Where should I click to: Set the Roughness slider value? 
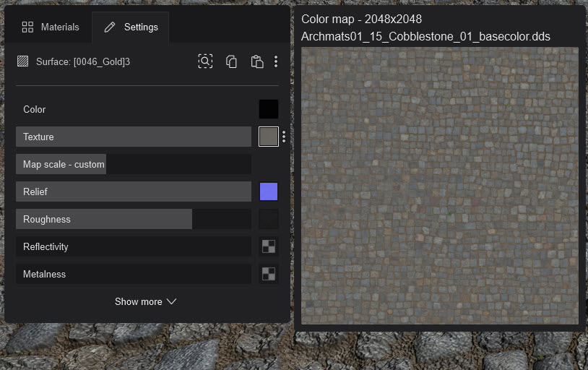point(134,219)
